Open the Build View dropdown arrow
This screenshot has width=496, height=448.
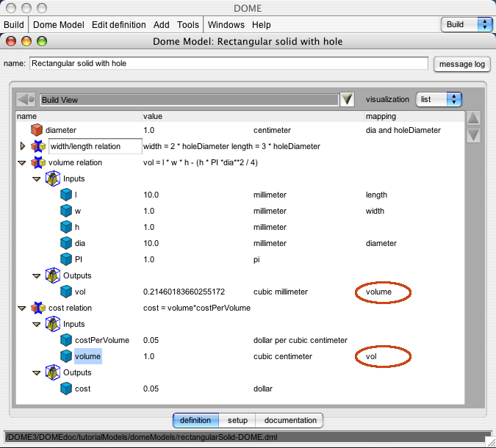[x=347, y=100]
